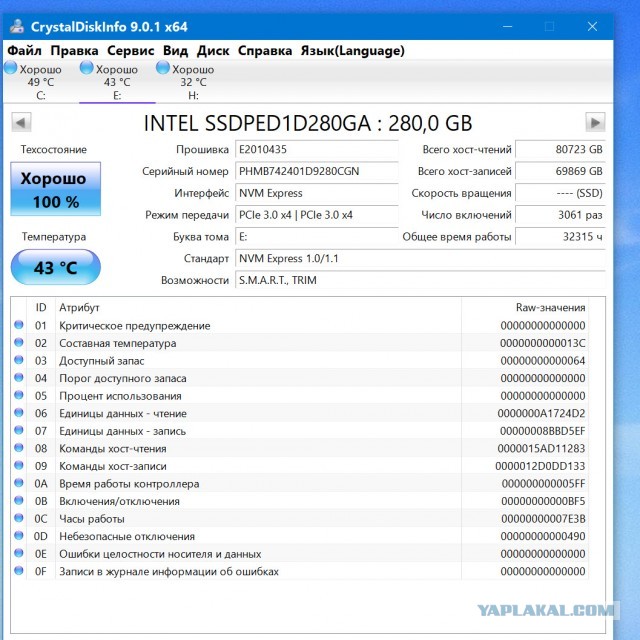Open the Правка menu
Image resolution: width=640 pixels, height=640 pixels.
coord(74,51)
